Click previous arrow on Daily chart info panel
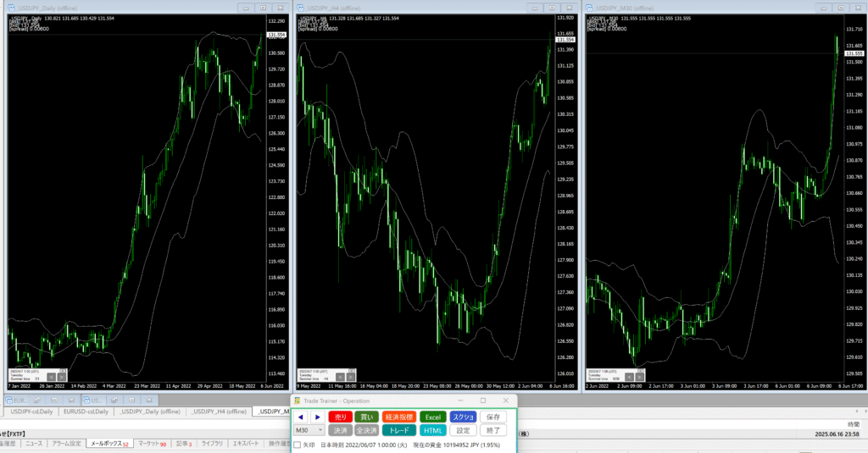 (51, 378)
